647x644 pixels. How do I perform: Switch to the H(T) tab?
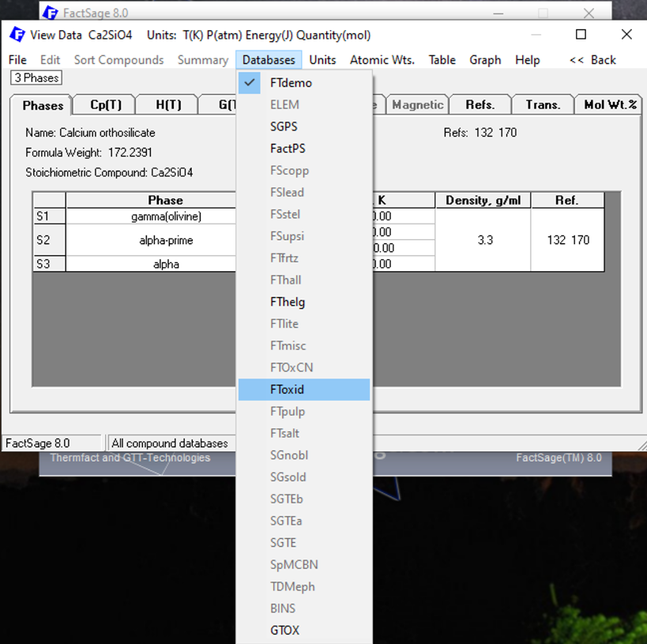point(168,105)
